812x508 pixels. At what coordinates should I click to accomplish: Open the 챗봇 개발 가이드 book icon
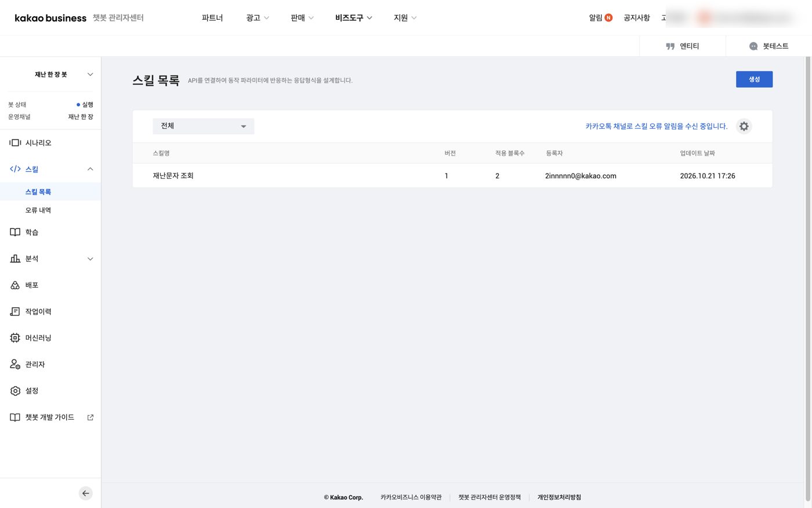point(15,417)
